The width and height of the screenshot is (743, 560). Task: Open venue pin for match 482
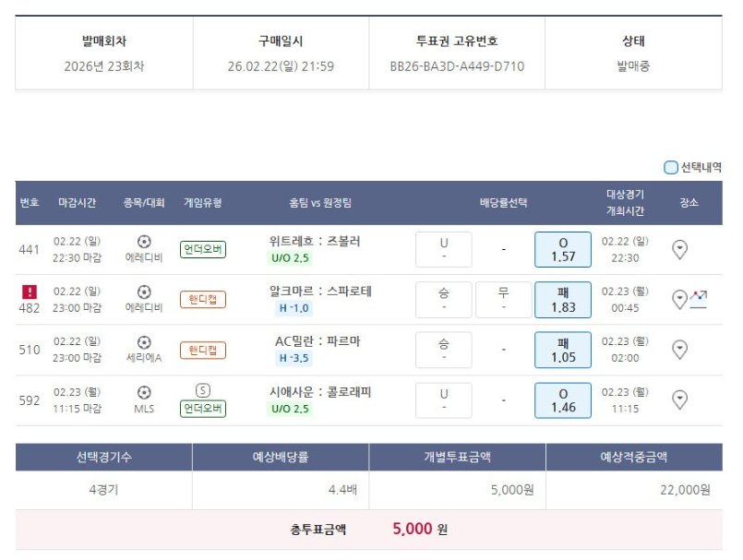[x=679, y=299]
